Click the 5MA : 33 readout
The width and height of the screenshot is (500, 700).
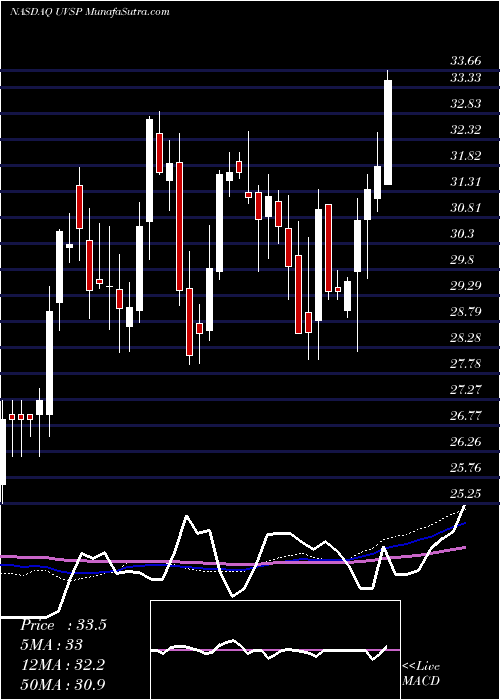coord(51,645)
